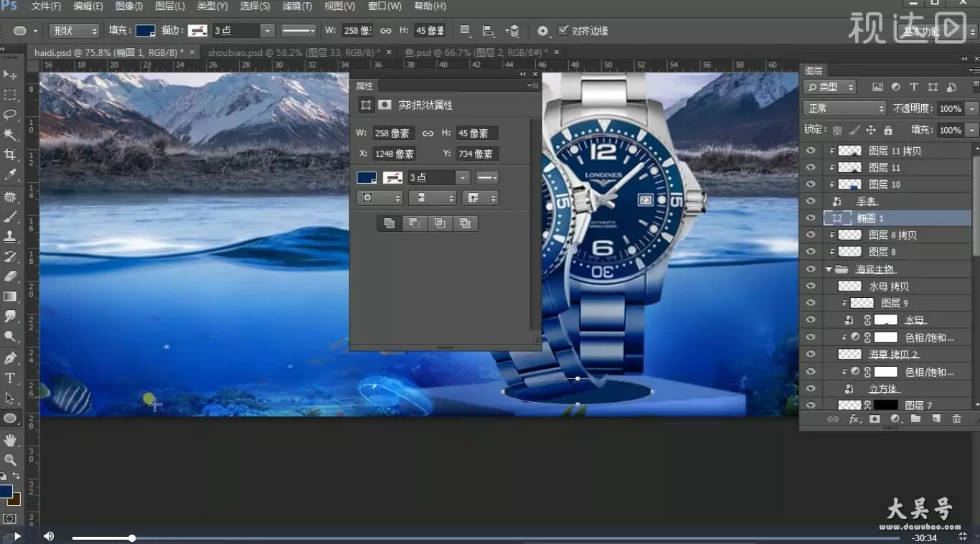Open the 滤镜(T) menu

[297, 6]
